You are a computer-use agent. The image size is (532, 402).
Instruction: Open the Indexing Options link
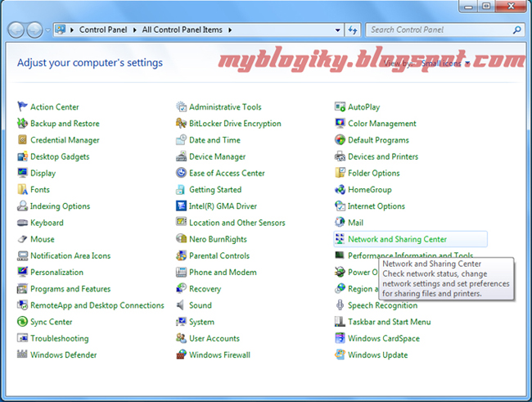tap(61, 206)
